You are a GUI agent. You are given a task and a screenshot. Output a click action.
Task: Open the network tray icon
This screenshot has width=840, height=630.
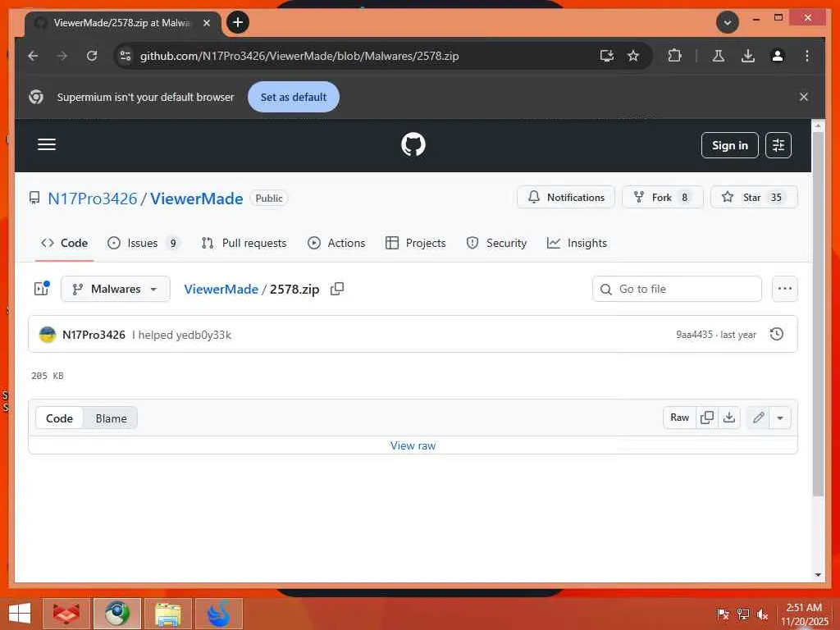pos(742,614)
